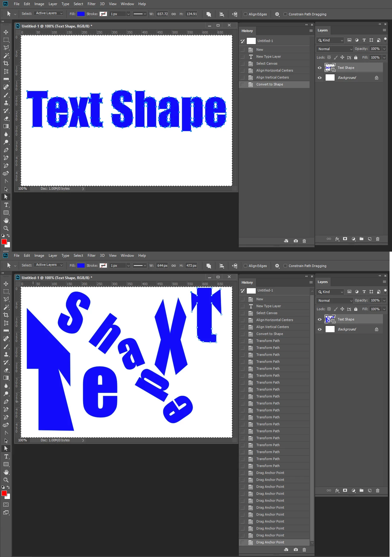
Task: Select the Clone Stamp tool in the top window
Action: 6,103
